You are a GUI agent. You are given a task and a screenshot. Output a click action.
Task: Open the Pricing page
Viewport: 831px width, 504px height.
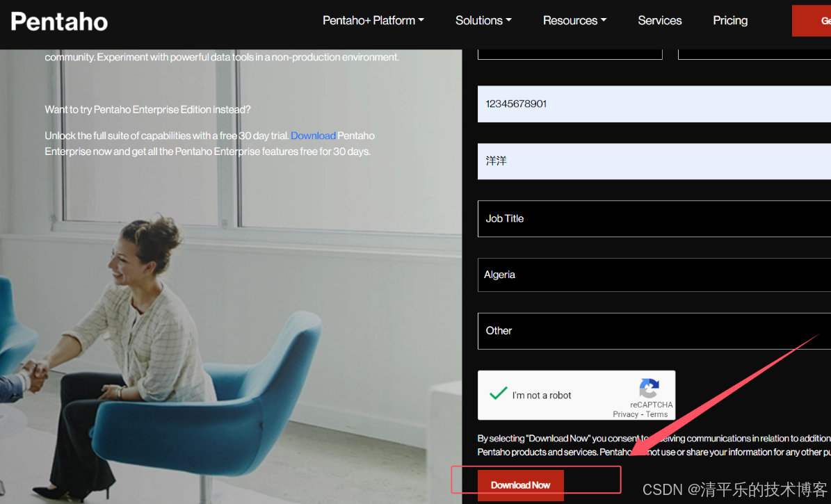tap(730, 21)
